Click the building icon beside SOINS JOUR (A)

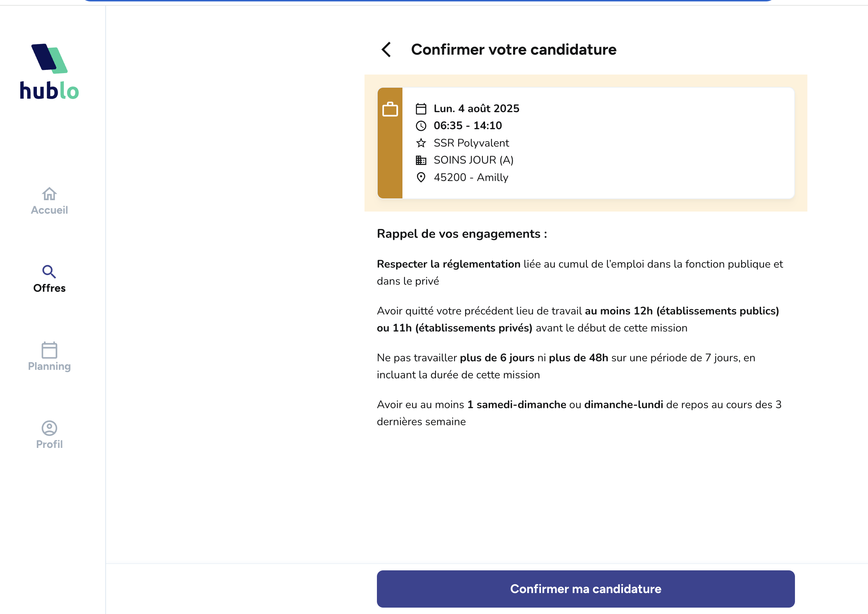tap(422, 160)
